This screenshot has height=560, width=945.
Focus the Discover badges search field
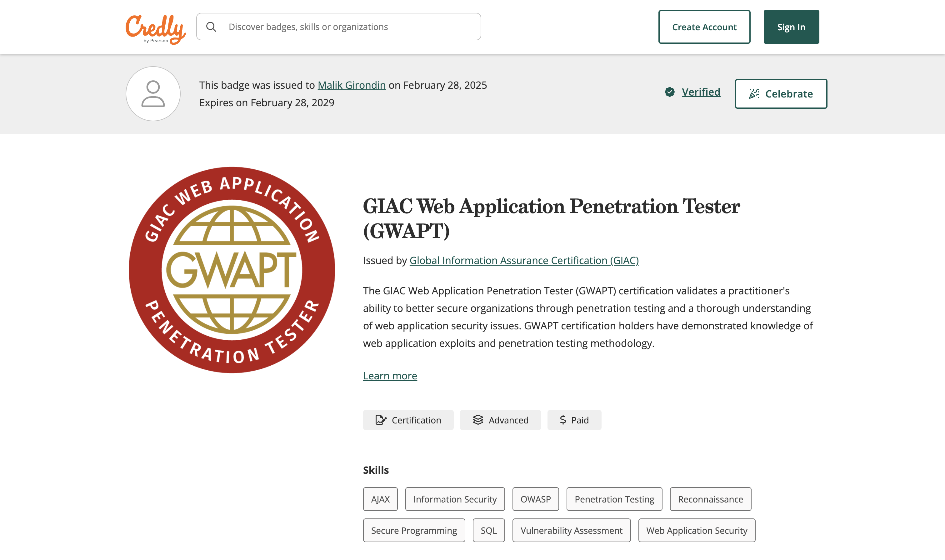[338, 27]
